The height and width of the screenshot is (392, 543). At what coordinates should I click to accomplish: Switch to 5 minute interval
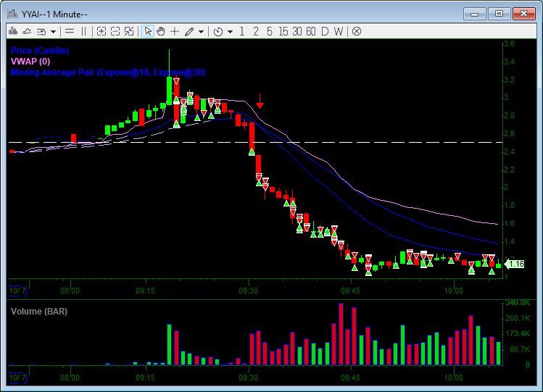pos(270,31)
